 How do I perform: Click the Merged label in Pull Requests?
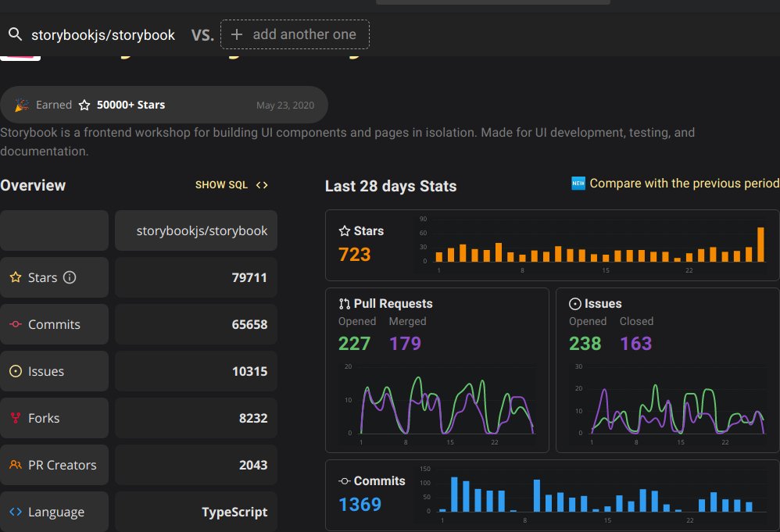407,321
